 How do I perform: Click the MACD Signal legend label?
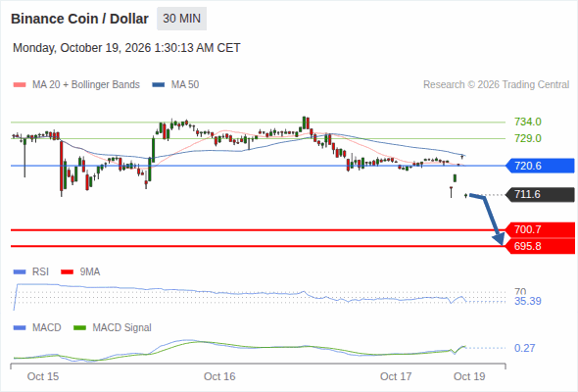pyautogui.click(x=122, y=328)
